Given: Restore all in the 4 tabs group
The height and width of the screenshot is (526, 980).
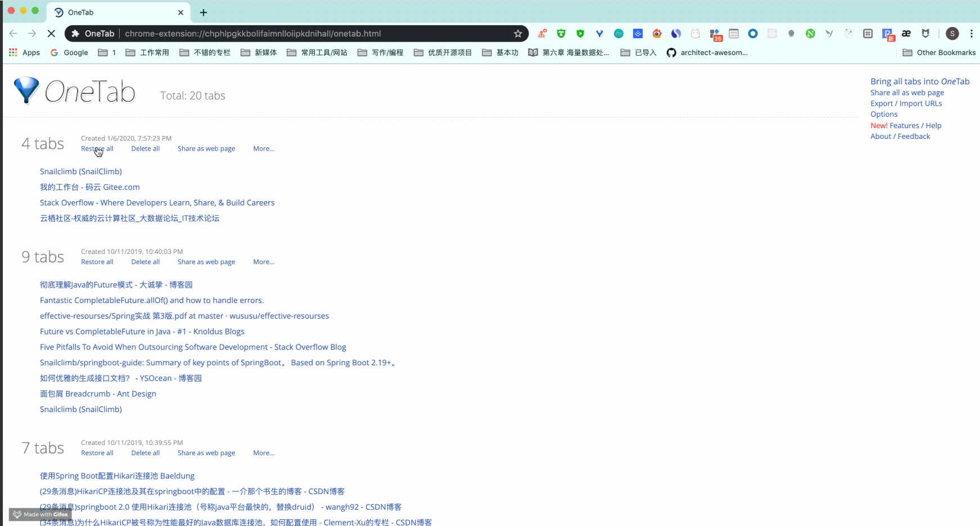Looking at the screenshot, I should pyautogui.click(x=97, y=149).
